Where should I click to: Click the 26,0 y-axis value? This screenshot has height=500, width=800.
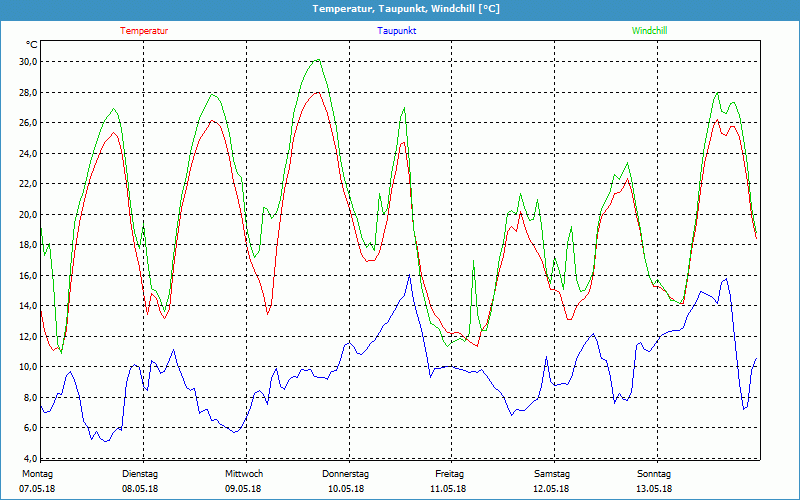(x=28, y=123)
